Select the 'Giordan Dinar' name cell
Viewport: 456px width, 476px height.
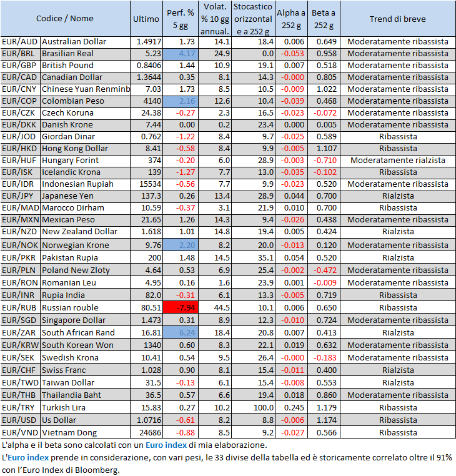pos(86,137)
